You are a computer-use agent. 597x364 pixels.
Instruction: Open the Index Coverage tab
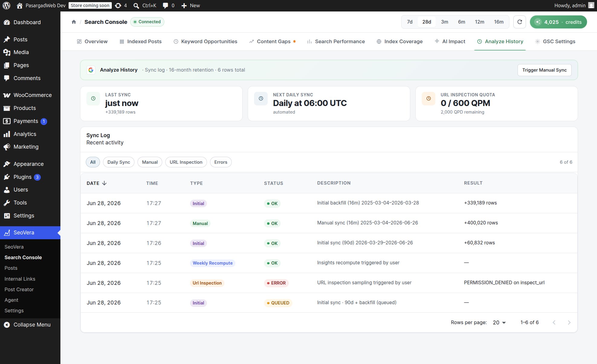(399, 41)
